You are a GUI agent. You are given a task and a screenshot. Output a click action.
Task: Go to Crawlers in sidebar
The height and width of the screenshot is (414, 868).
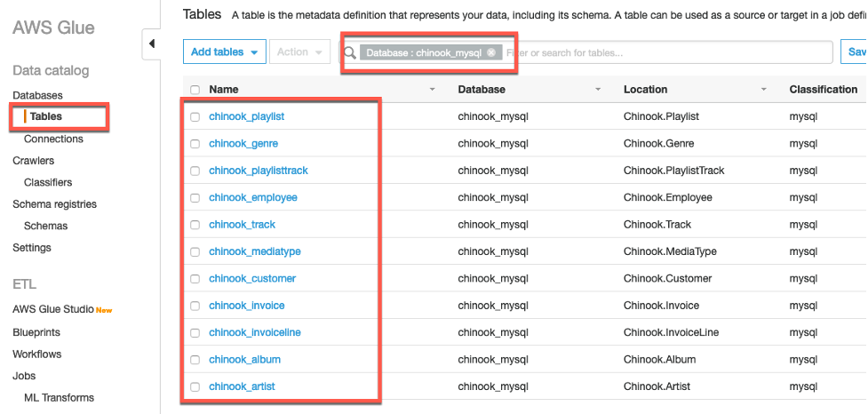[x=33, y=161]
